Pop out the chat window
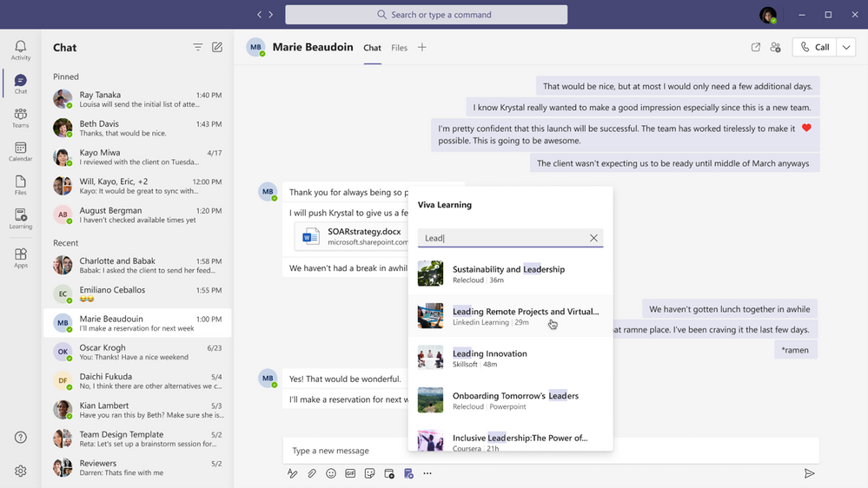 756,48
